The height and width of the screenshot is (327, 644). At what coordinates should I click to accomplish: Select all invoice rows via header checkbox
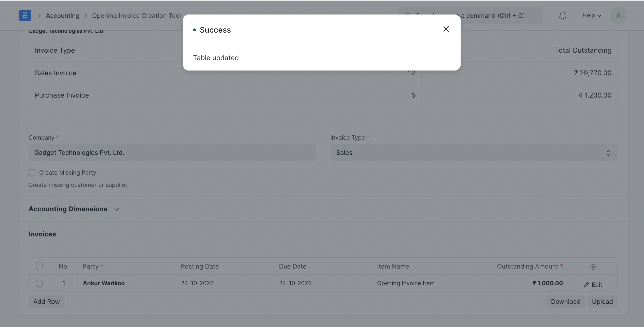(40, 266)
